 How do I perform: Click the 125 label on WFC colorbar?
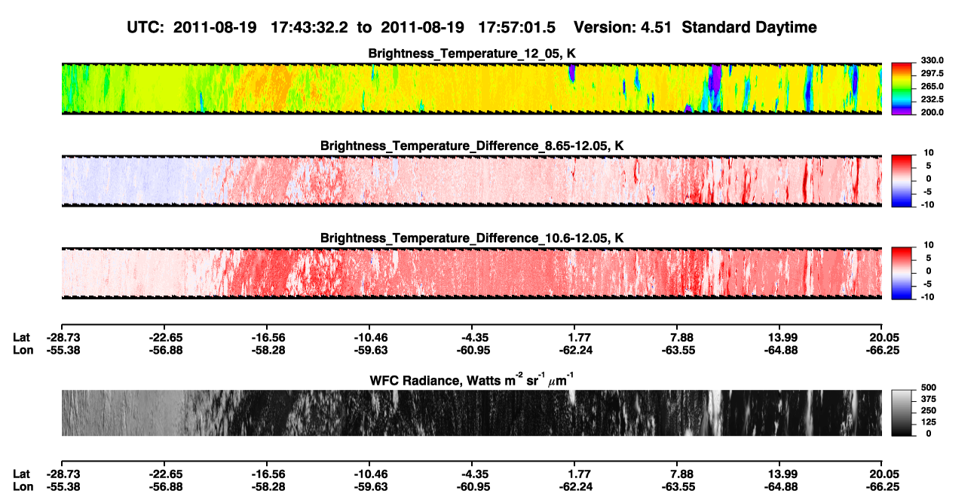click(929, 423)
